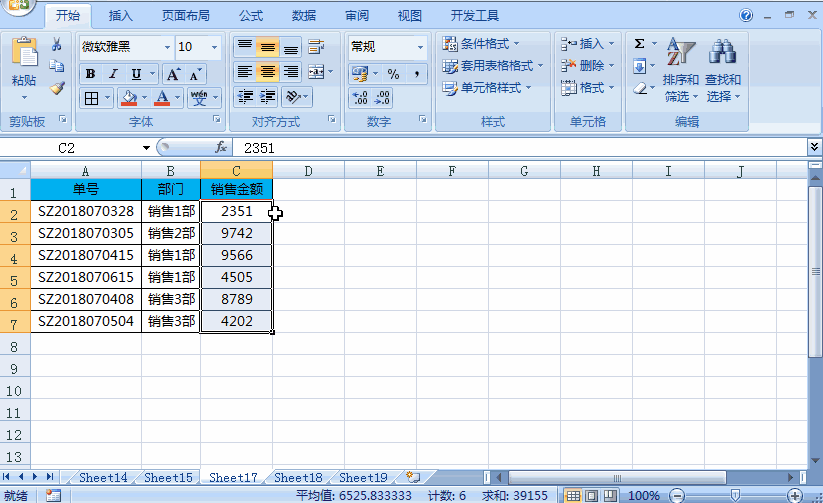
Task: Open the number format dropdown 常规
Action: [420, 47]
